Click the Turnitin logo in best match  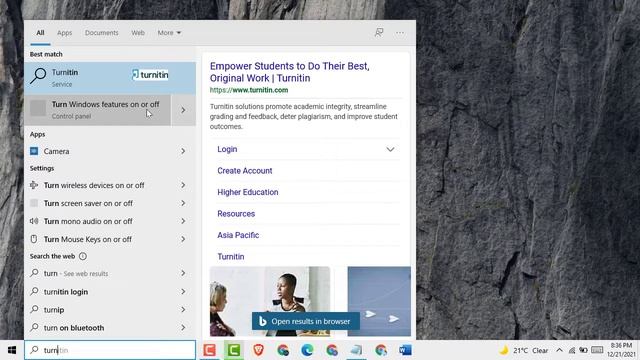coord(150,75)
